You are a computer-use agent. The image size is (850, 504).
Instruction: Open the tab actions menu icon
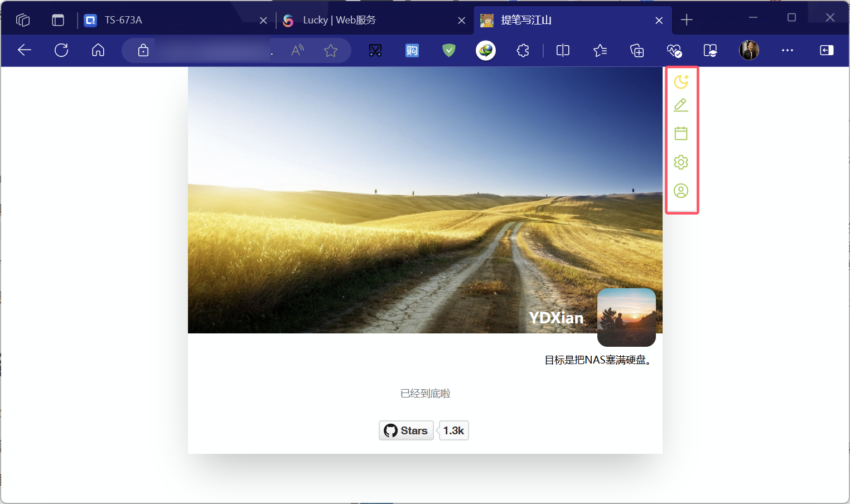(58, 20)
